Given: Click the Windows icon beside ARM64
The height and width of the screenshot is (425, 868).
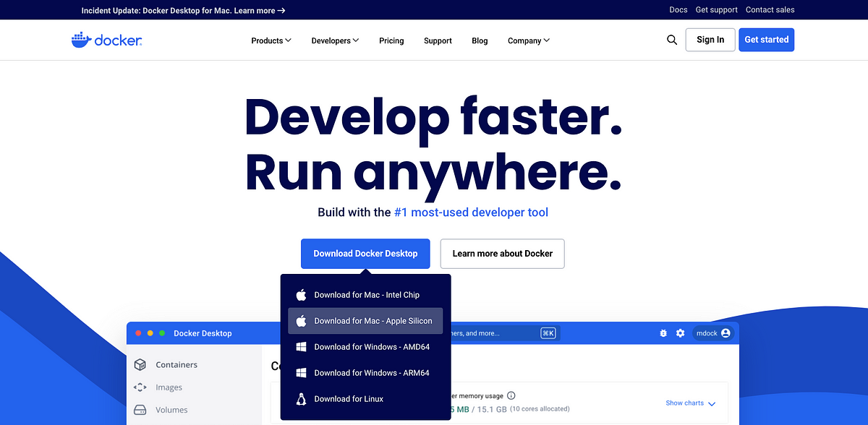Looking at the screenshot, I should pos(302,373).
